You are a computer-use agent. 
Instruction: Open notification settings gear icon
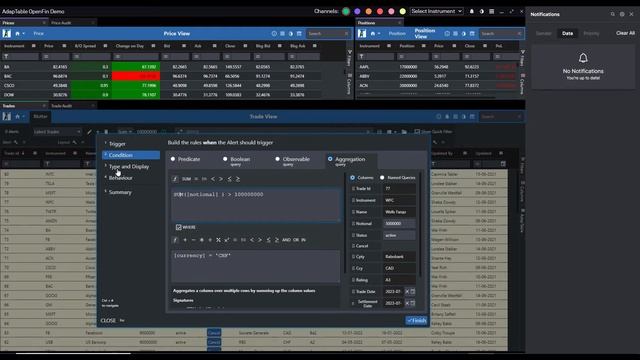click(622, 14)
